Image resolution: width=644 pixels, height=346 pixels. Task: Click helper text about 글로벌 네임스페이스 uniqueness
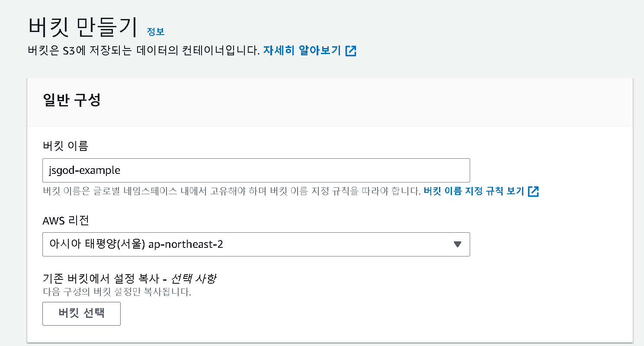tap(232, 191)
